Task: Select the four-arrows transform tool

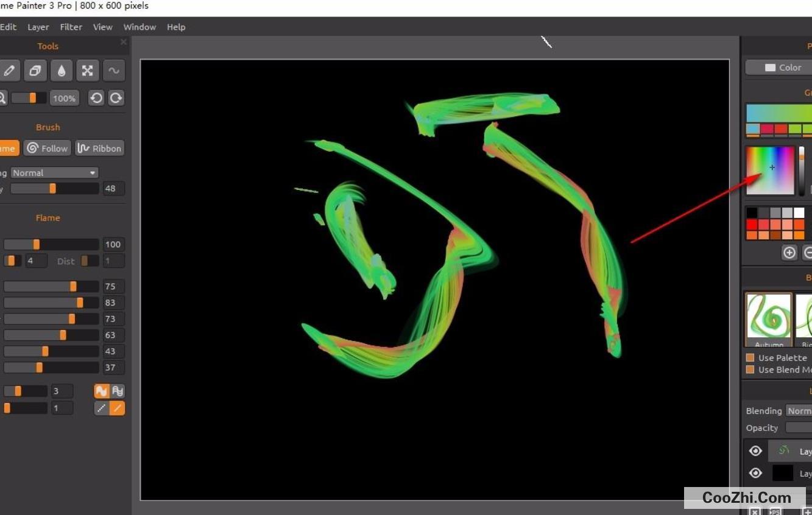Action: (88, 71)
